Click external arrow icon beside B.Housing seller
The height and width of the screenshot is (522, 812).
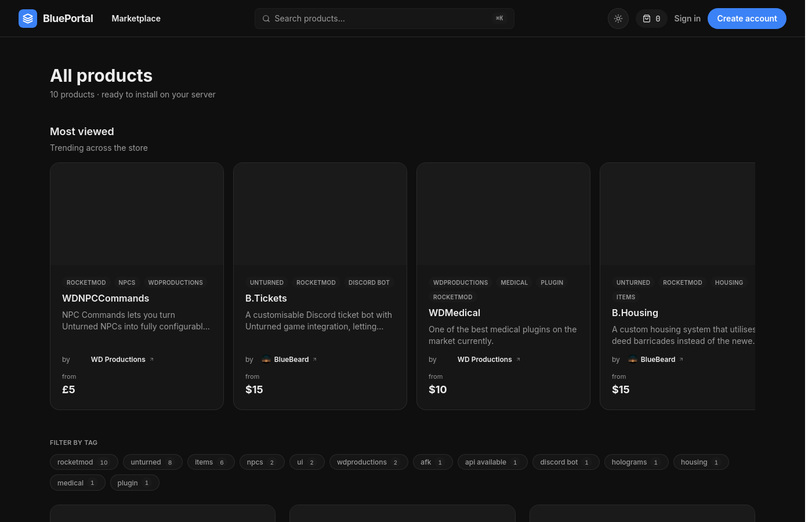pyautogui.click(x=681, y=360)
